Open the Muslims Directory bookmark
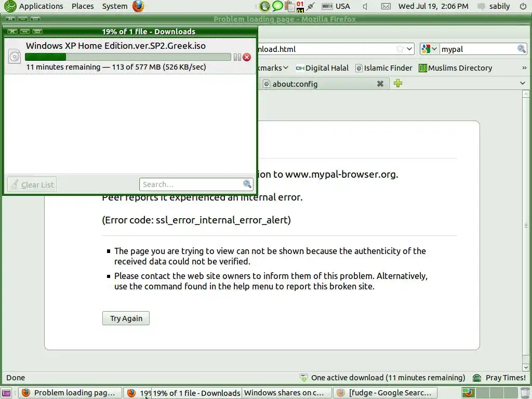 [455, 68]
